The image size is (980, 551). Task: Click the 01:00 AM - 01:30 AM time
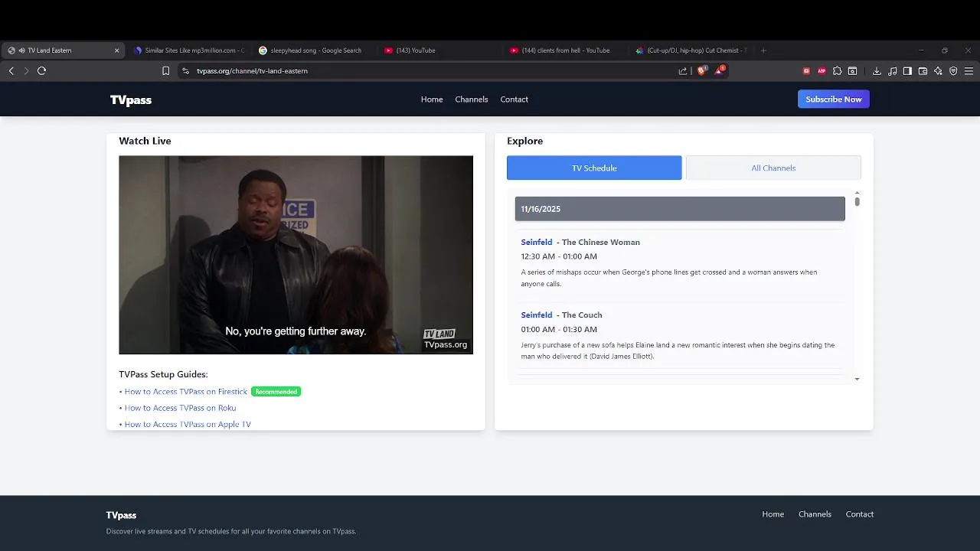tap(559, 329)
